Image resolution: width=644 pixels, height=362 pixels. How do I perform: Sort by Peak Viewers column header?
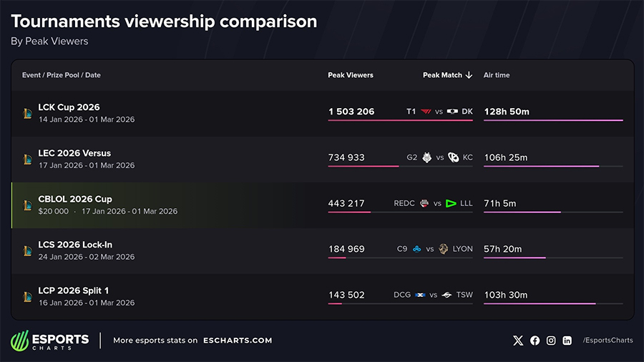point(351,75)
